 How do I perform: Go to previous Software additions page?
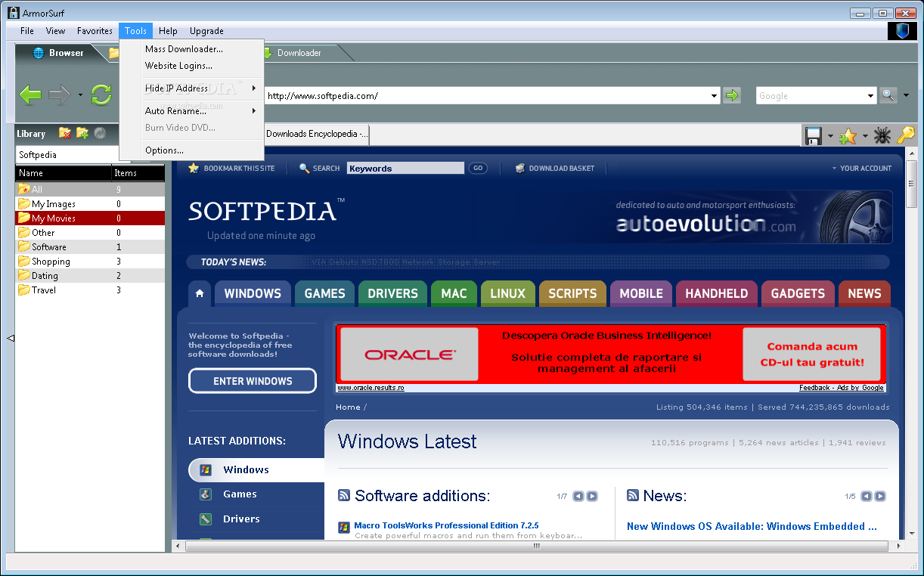578,497
